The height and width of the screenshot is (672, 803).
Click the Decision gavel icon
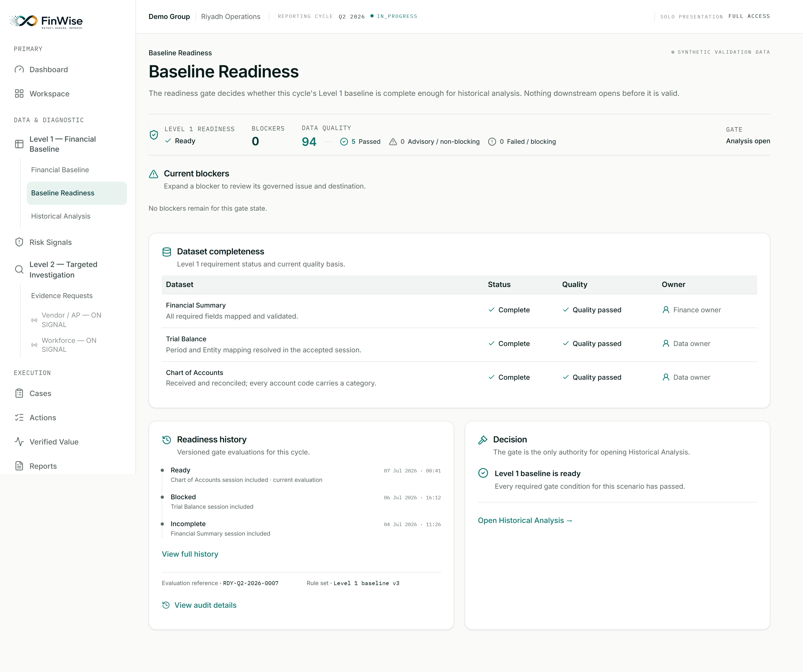point(483,440)
